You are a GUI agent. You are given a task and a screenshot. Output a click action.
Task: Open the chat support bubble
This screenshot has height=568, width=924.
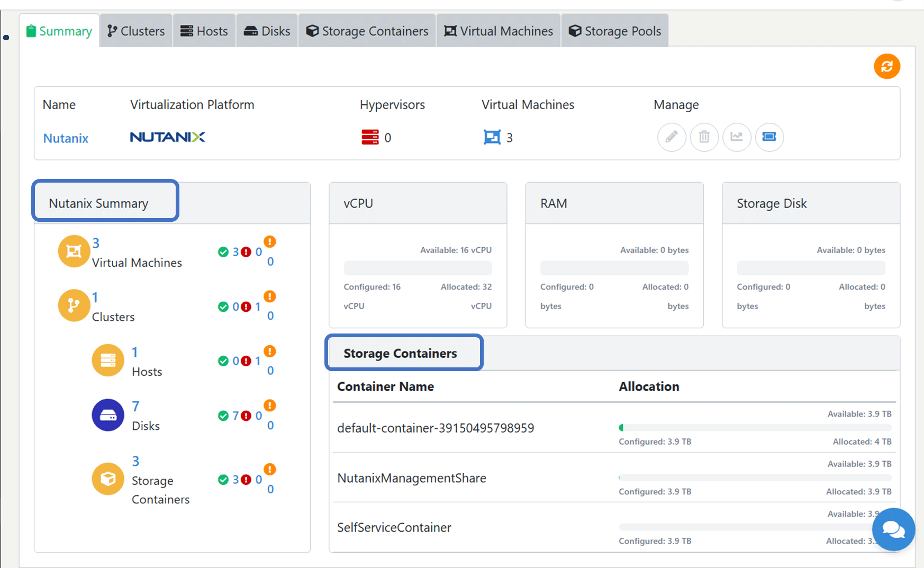893,529
